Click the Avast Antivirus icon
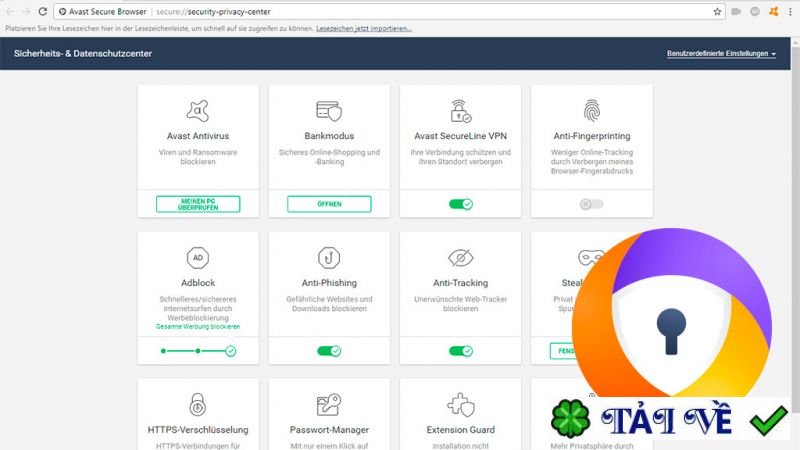The height and width of the screenshot is (450, 800). coord(198,111)
